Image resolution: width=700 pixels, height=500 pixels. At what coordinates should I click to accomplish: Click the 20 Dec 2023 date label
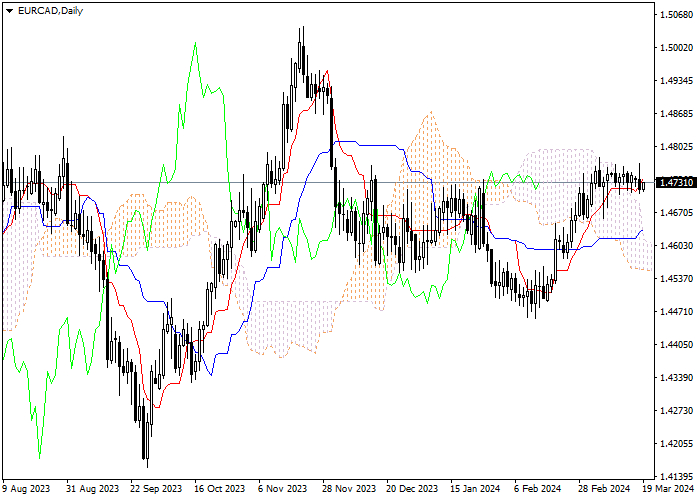coord(412,488)
